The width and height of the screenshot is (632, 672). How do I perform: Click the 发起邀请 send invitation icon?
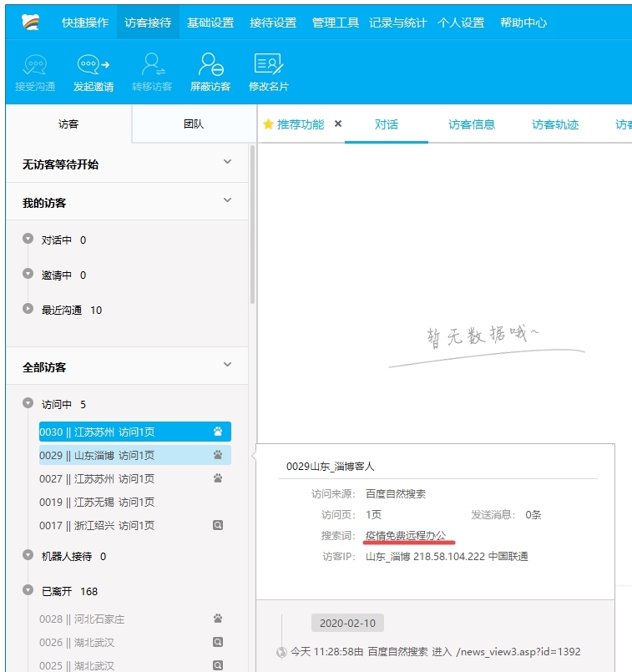(93, 65)
